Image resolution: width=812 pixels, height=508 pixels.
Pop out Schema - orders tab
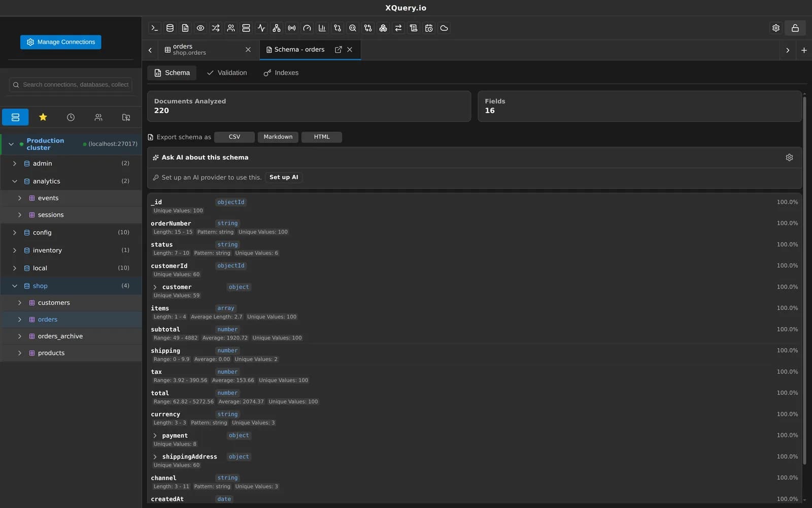(339, 49)
